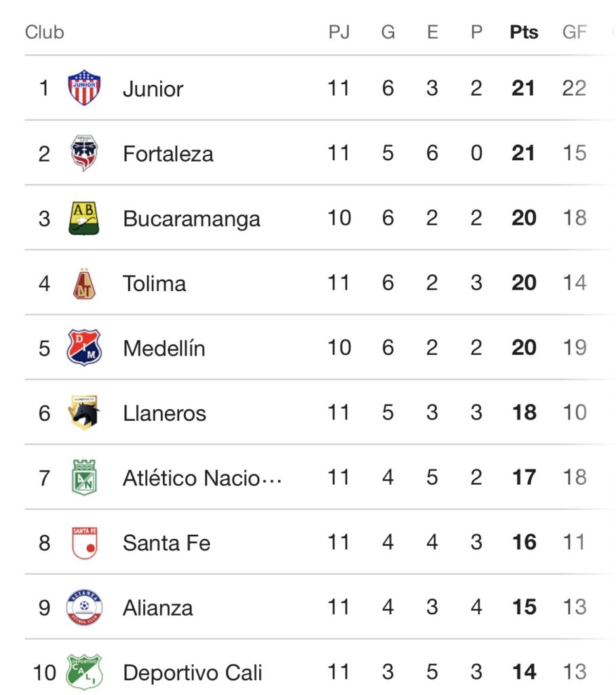This screenshot has height=695, width=616.
Task: Click the Club column header label
Action: coord(44,32)
